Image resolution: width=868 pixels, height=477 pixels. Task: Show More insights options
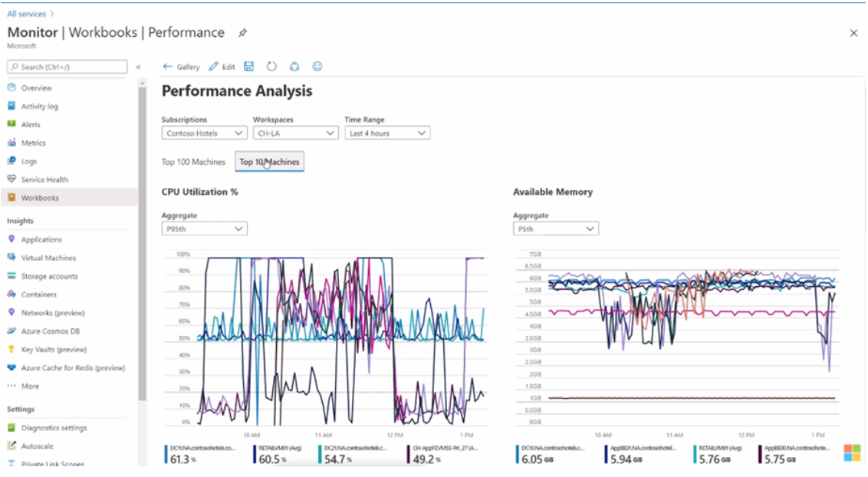point(30,386)
